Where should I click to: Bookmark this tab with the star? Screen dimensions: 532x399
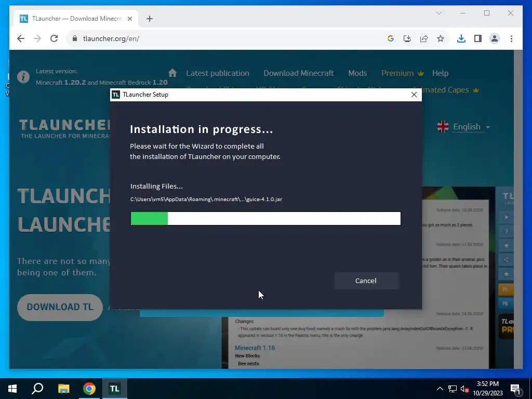(441, 38)
